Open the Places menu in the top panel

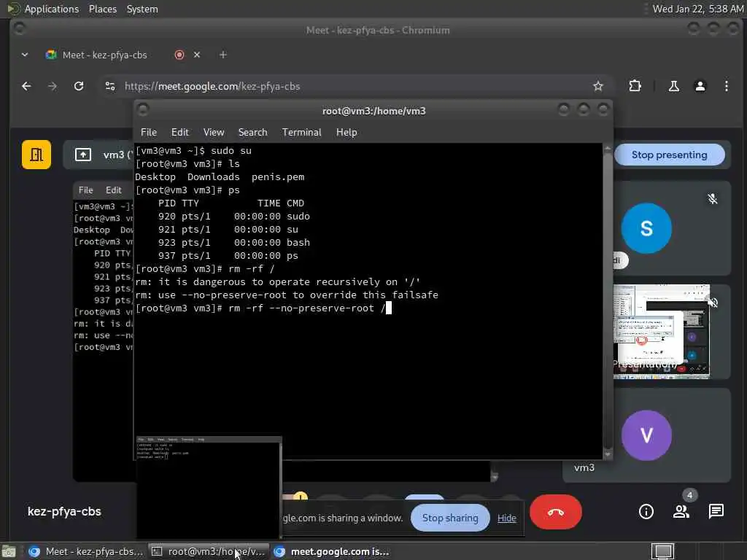point(102,9)
